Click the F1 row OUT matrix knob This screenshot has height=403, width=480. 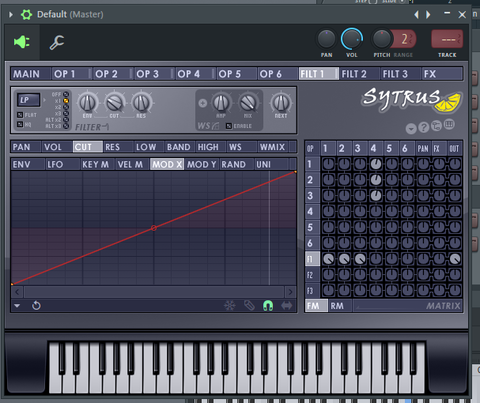coord(455,259)
